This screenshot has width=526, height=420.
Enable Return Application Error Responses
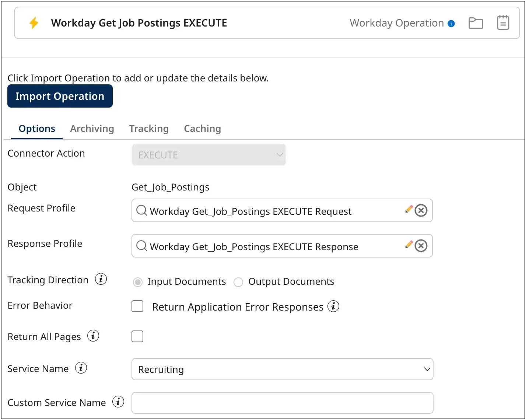(137, 306)
